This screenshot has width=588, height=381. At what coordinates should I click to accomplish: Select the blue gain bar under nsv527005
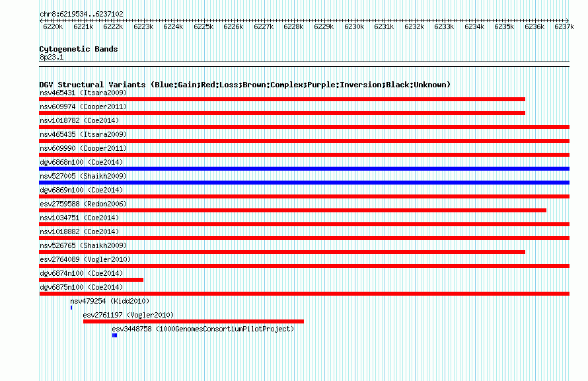coord(304,183)
